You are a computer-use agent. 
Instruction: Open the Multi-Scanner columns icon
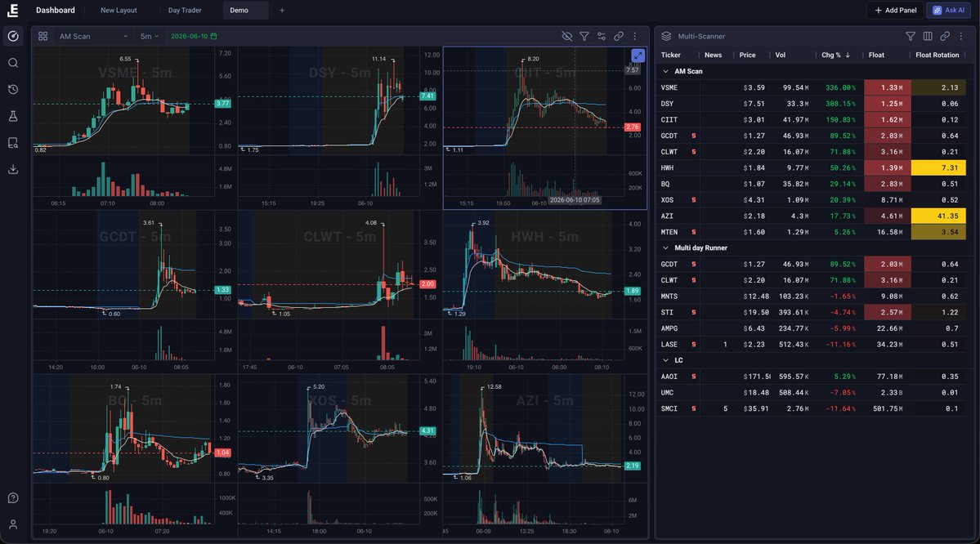coord(928,36)
